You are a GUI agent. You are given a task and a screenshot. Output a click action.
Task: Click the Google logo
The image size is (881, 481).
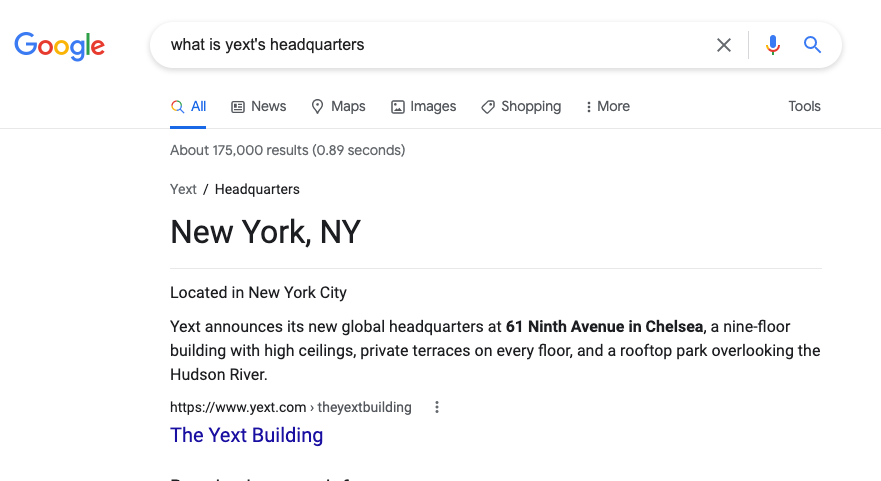[60, 46]
